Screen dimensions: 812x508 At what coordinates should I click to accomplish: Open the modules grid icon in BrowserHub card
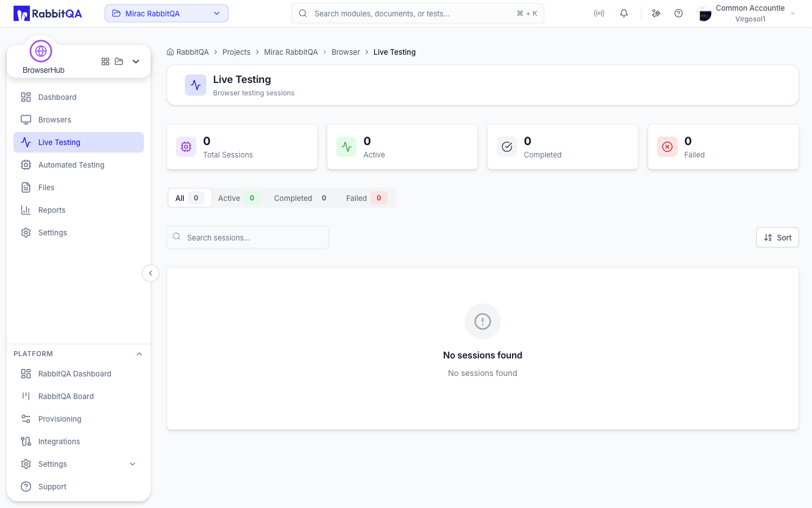[x=105, y=62]
